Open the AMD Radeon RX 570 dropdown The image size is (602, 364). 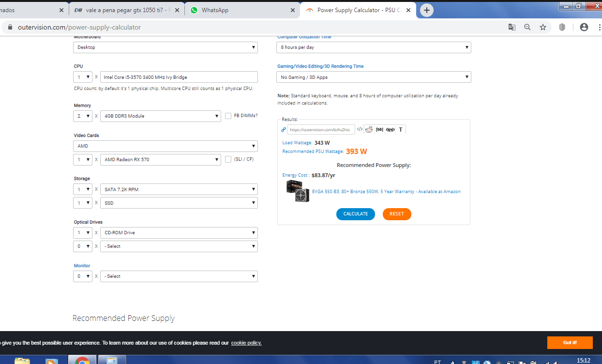161,160
